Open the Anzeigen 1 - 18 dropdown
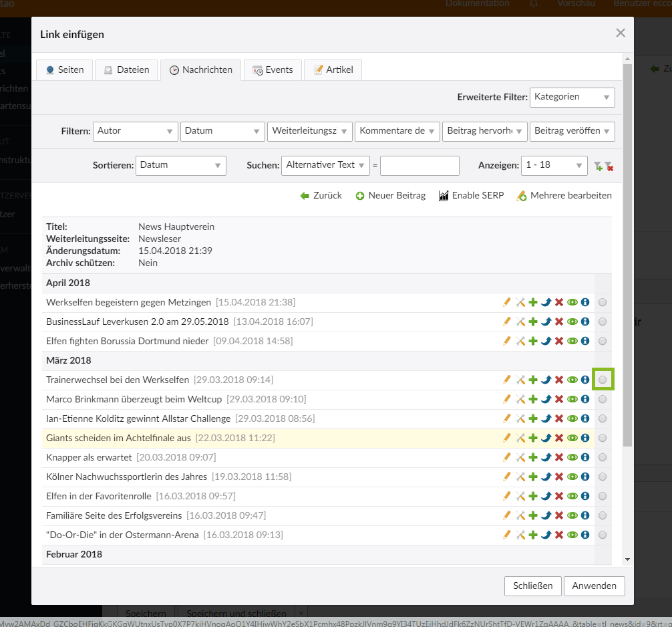This screenshot has height=627, width=672. (554, 165)
